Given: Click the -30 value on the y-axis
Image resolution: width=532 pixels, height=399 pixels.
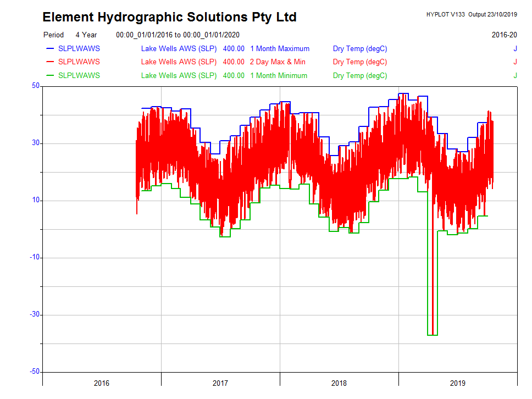Looking at the screenshot, I should click(x=34, y=314).
